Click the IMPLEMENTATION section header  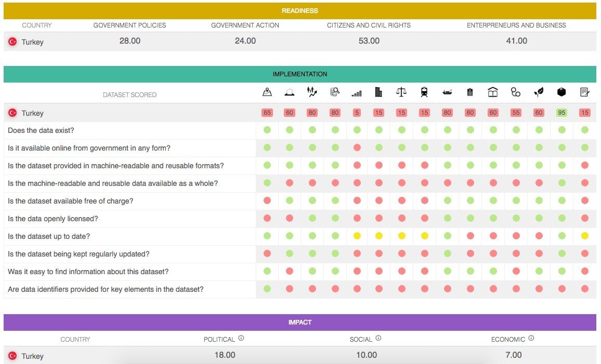click(300, 74)
